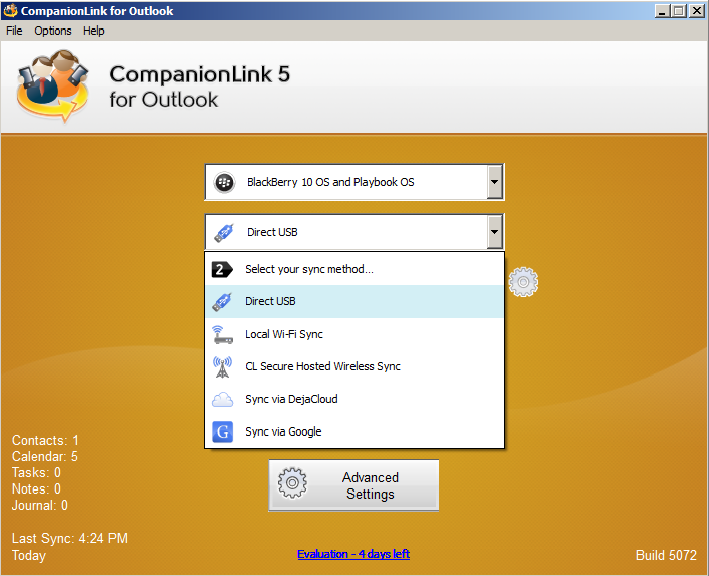Screen dimensions: 709x576
Task: Click the DejaCloud cloud icon
Action: click(222, 400)
